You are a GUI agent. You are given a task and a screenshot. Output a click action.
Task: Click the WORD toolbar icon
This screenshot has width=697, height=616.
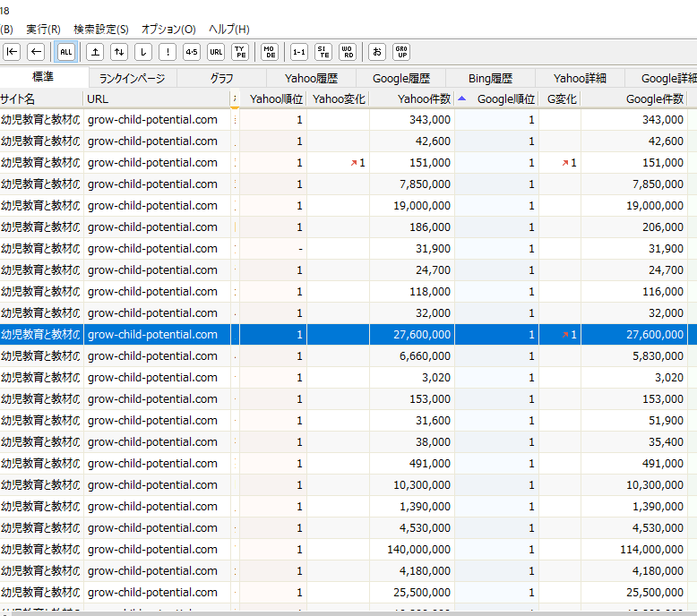(x=348, y=52)
